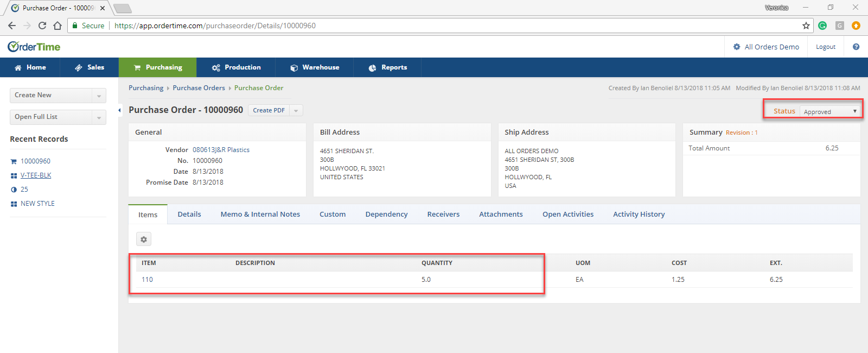868x353 pixels.
Task: Click the grid icon beside V-TEE-BLK
Action: click(x=14, y=175)
